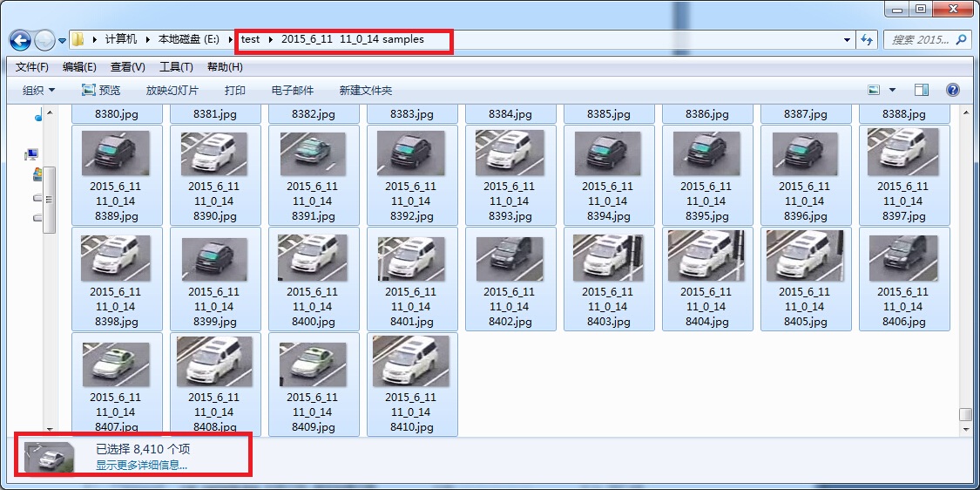
Task: Click 新建文件夹 to create a folder
Action: pyautogui.click(x=366, y=91)
